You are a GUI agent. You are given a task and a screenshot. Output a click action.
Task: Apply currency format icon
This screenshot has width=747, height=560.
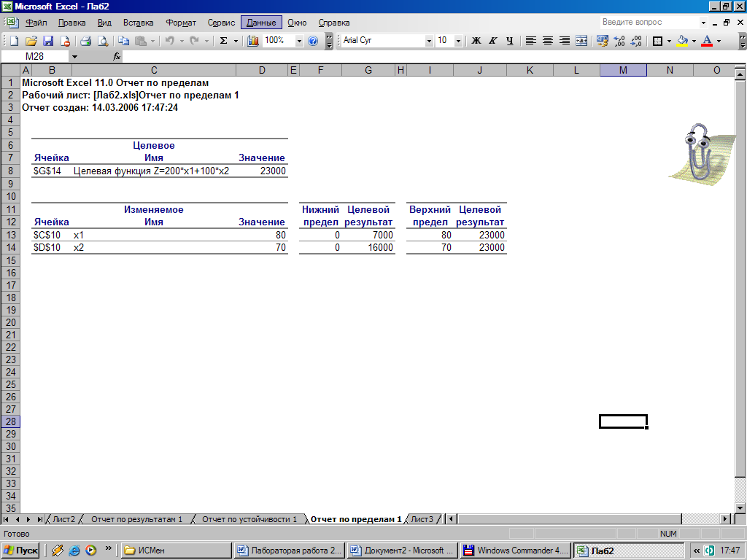pyautogui.click(x=602, y=41)
